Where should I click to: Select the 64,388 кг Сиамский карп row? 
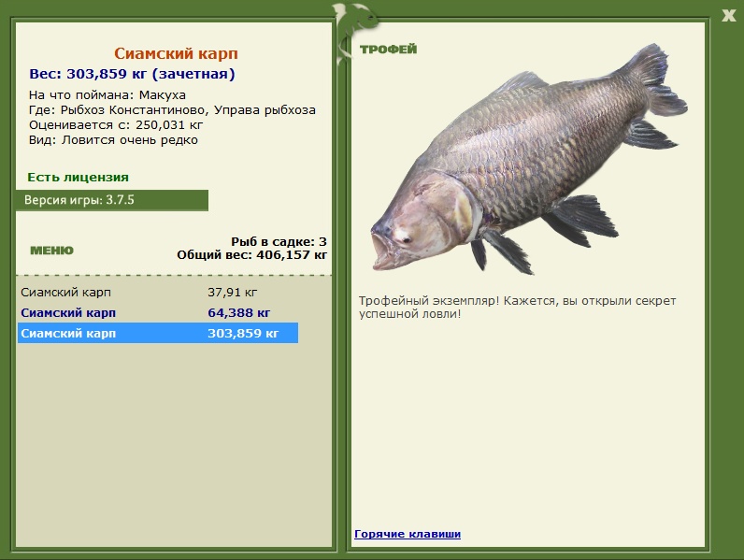click(158, 313)
